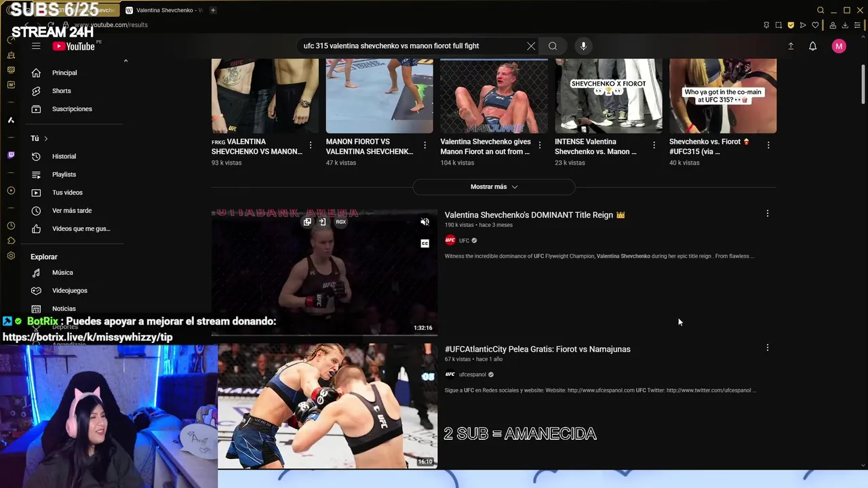Open Ver más tarde list
Screen dimensions: 868x488
74,211
